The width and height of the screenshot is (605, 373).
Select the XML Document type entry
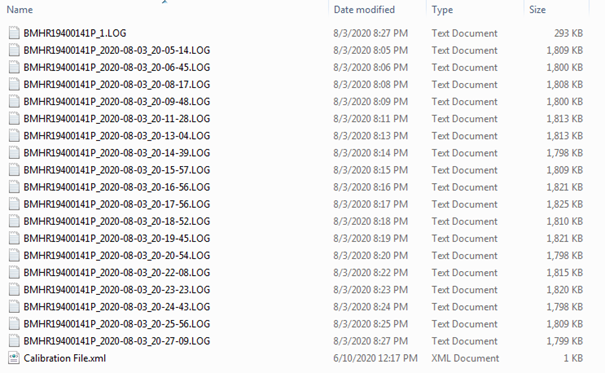click(x=465, y=358)
